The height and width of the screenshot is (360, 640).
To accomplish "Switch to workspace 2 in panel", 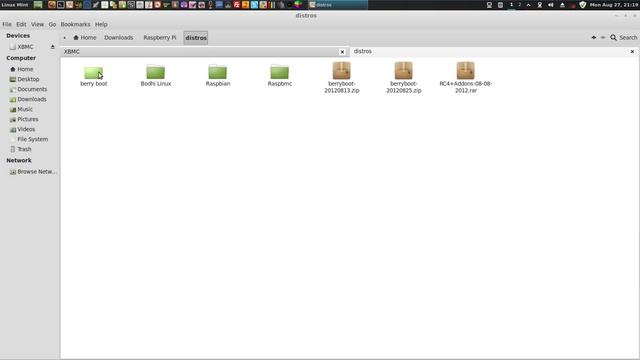I will [520, 5].
